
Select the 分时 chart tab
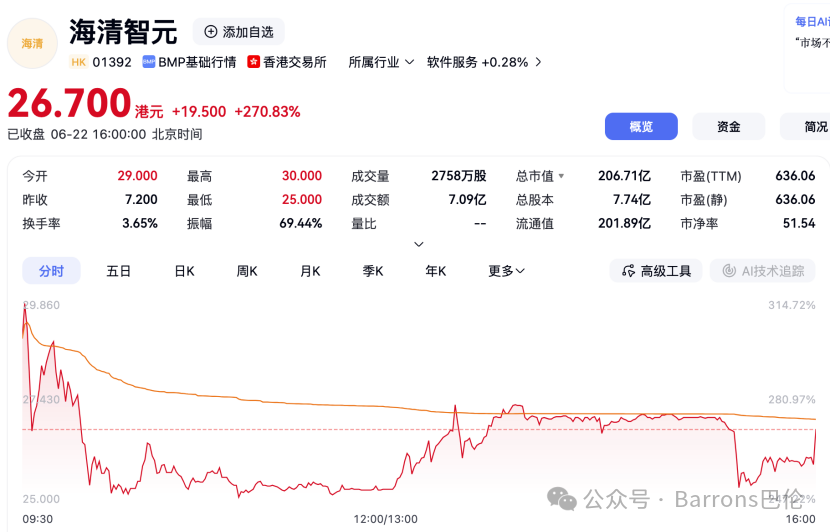[x=51, y=271]
